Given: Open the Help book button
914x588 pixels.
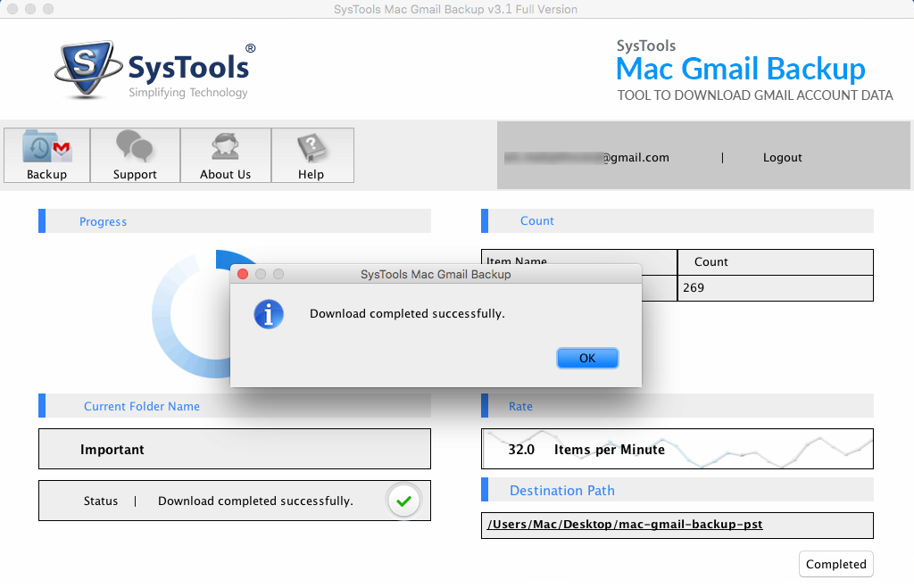Looking at the screenshot, I should 312,155.
